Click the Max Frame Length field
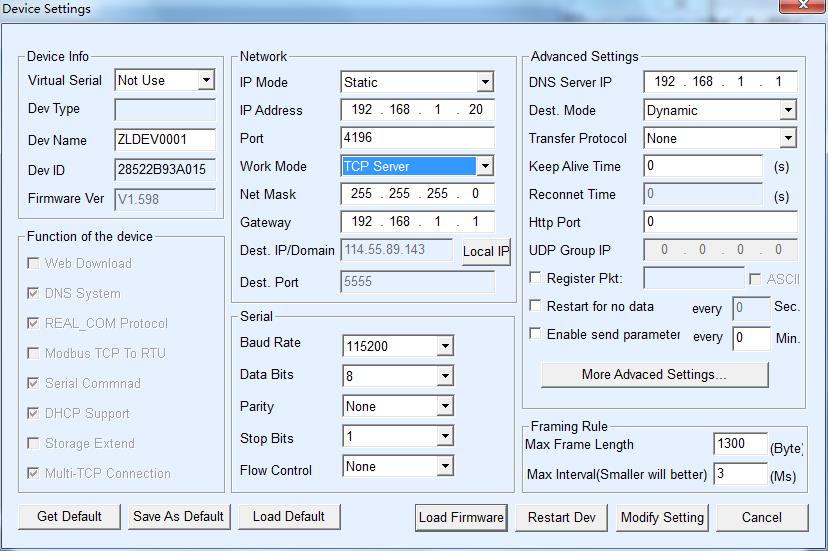The width and height of the screenshot is (828, 551). click(x=740, y=444)
